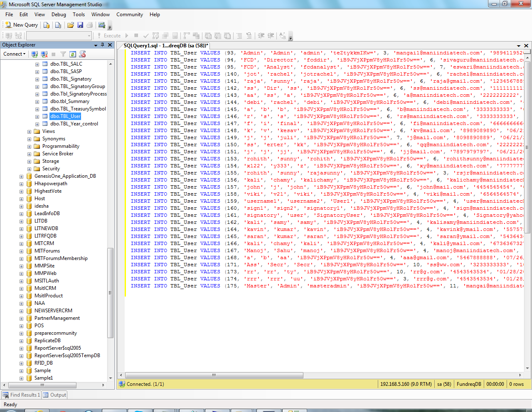This screenshot has height=412, width=532.
Task: Click the Open File folder icon
Action: [x=71, y=25]
